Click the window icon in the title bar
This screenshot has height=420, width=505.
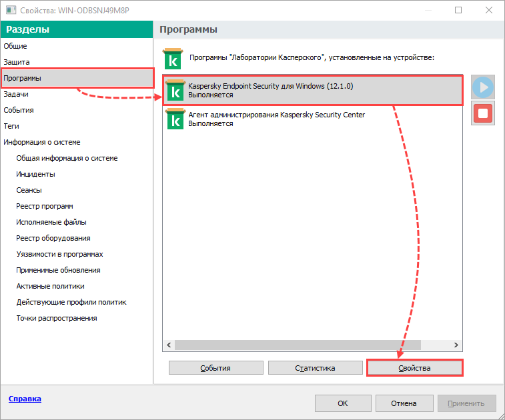coord(11,10)
